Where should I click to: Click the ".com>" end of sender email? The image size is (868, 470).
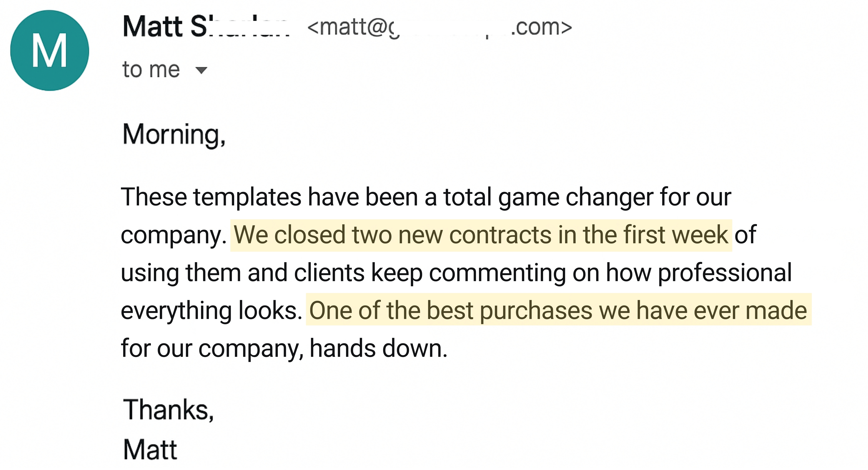coord(541,27)
